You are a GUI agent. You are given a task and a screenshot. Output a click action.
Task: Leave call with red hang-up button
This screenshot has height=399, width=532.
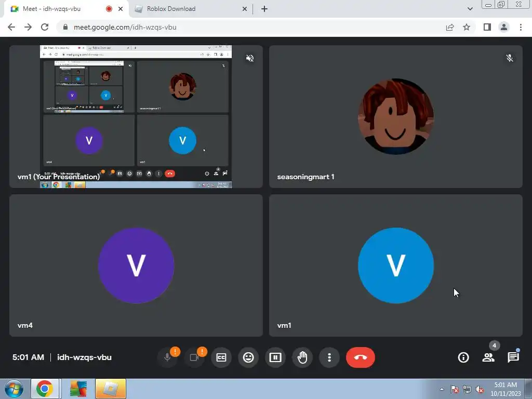pos(361,357)
